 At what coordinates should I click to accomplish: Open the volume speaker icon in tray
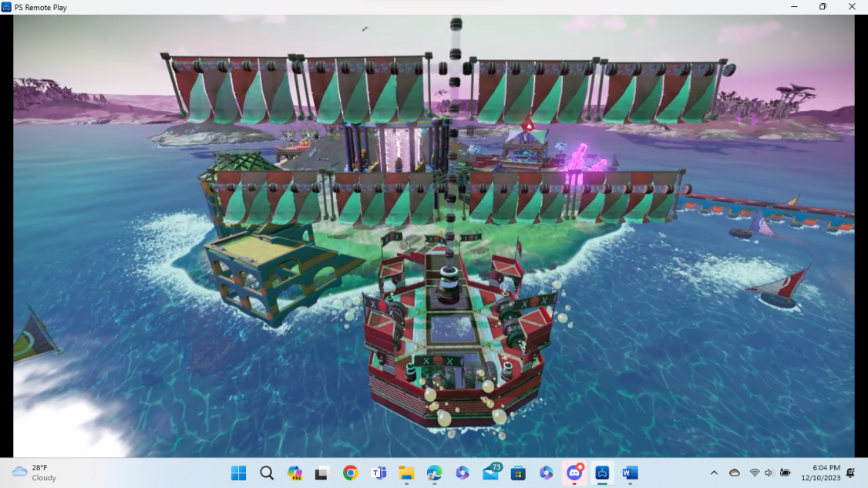tap(769, 473)
